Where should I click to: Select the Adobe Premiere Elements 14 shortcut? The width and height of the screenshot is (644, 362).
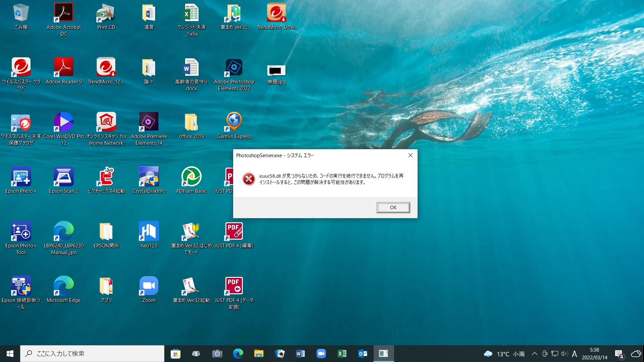coord(149,122)
